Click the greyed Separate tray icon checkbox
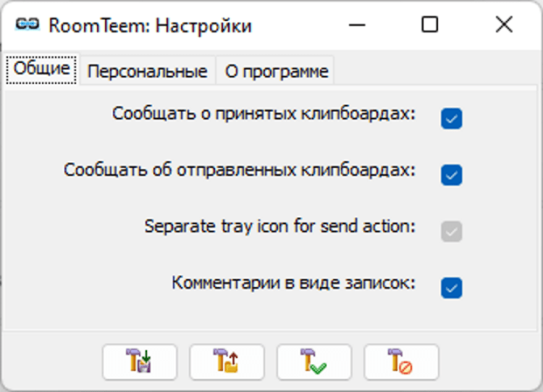This screenshot has width=543, height=392. click(451, 231)
